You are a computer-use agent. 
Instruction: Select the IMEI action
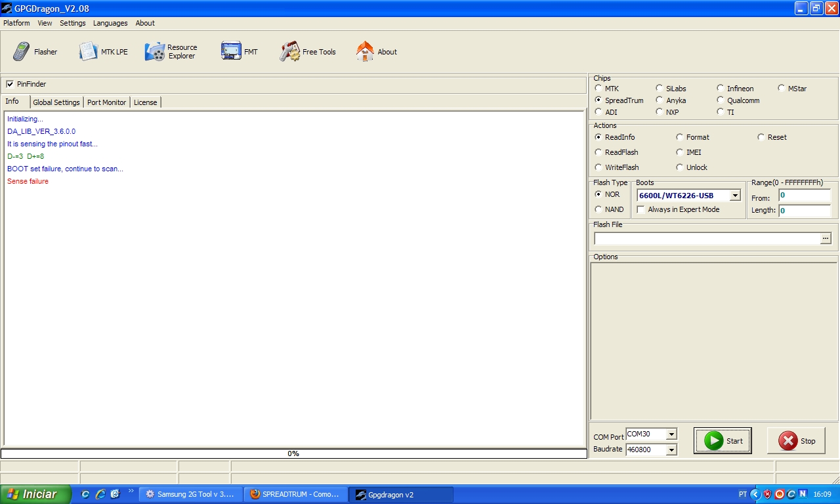(x=680, y=152)
